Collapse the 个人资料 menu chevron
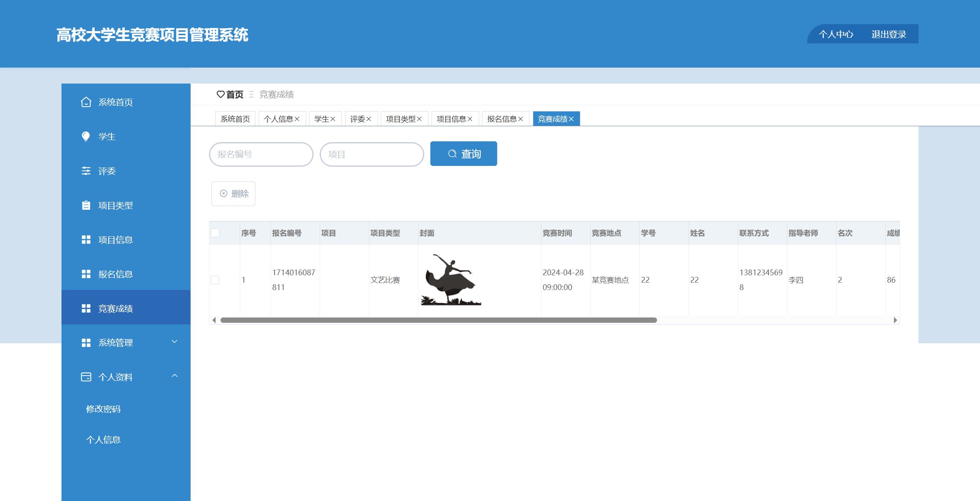This screenshot has width=980, height=501. (x=174, y=376)
